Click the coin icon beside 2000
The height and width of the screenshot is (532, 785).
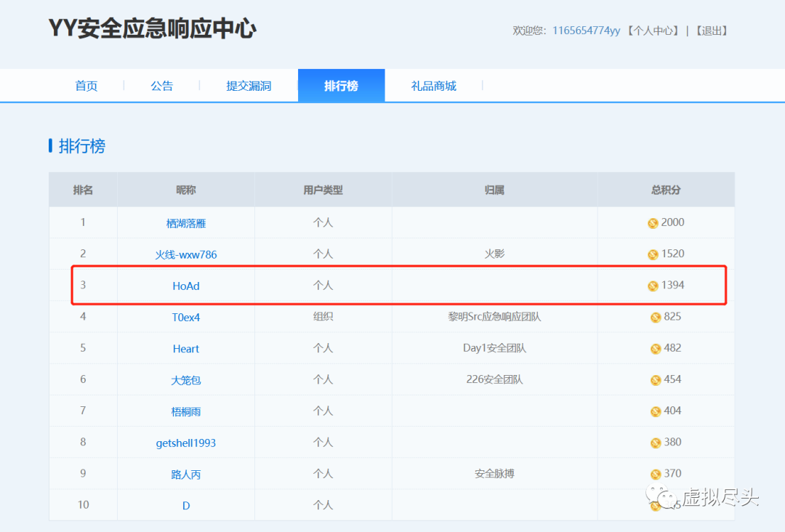[653, 223]
